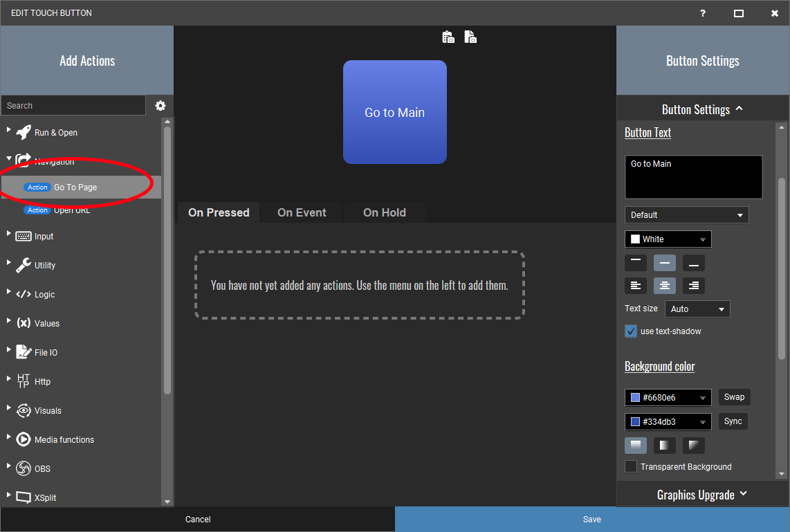The width and height of the screenshot is (790, 532).
Task: Click the OBS category icon
Action: [x=24, y=469]
